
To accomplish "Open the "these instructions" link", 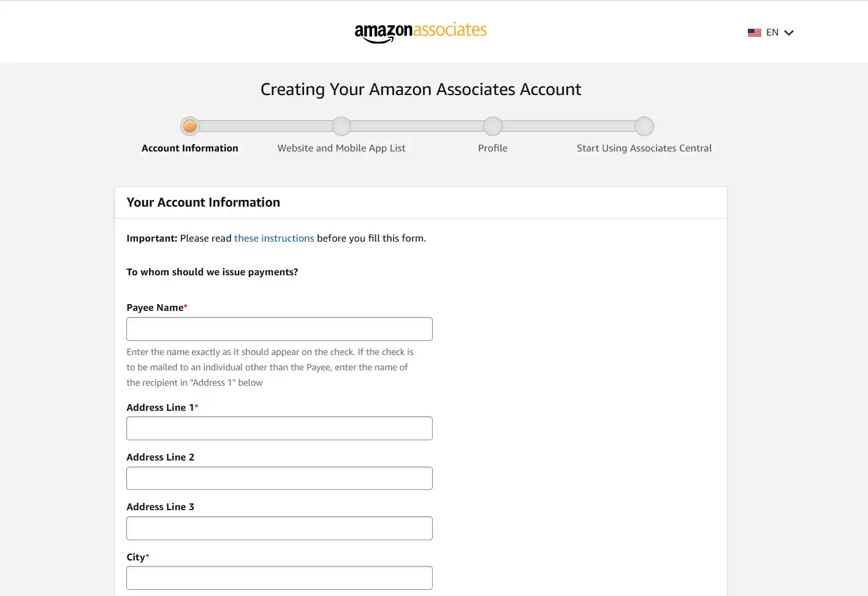I will pyautogui.click(x=274, y=239).
